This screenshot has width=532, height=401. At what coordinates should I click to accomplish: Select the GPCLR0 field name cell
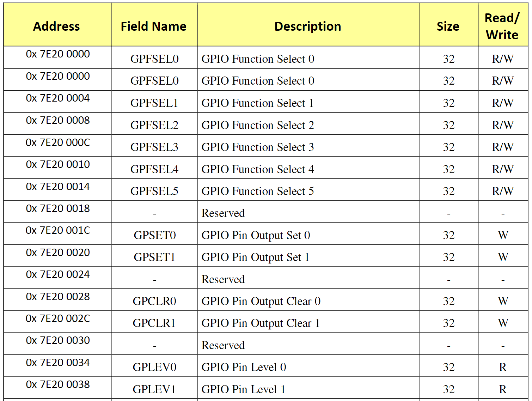pyautogui.click(x=154, y=301)
